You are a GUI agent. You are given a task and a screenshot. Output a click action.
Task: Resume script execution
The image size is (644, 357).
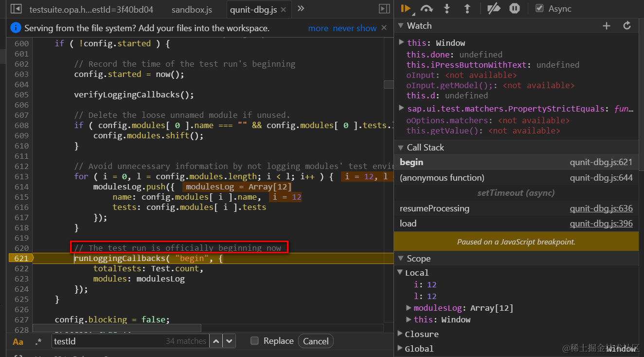point(406,8)
